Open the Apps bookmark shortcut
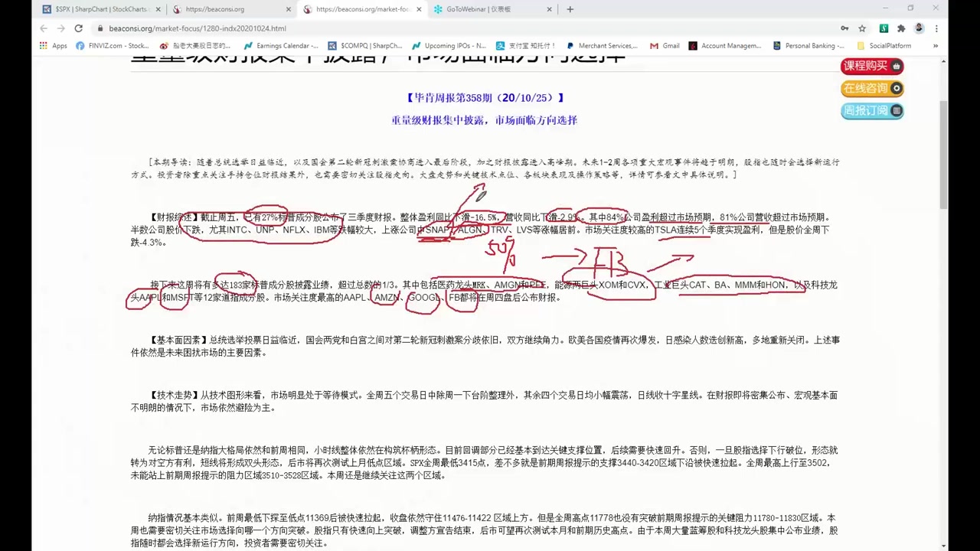 pos(53,46)
